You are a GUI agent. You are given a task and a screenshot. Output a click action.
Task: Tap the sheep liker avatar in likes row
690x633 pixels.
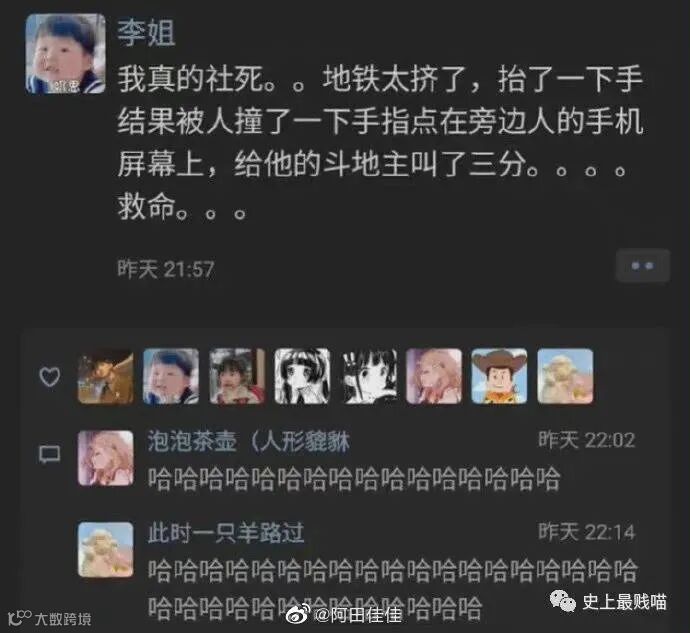(565, 376)
